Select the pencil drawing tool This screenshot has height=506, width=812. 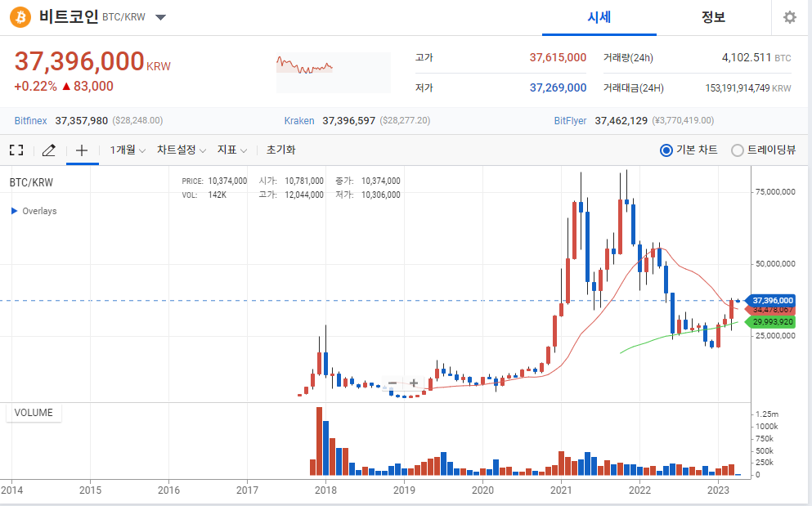coord(49,150)
